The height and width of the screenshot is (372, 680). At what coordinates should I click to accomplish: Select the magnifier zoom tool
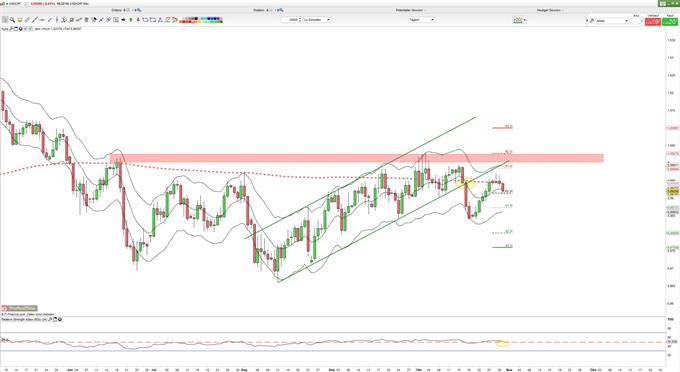point(12,20)
